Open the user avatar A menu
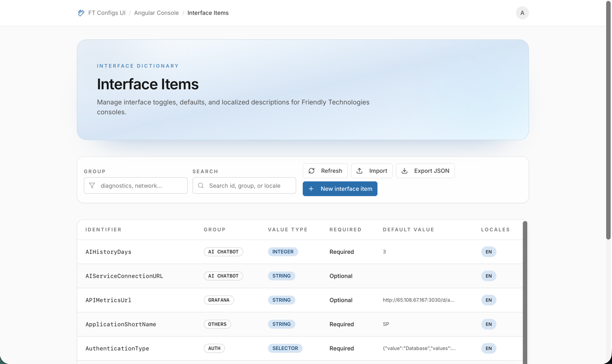612x364 pixels. [522, 13]
